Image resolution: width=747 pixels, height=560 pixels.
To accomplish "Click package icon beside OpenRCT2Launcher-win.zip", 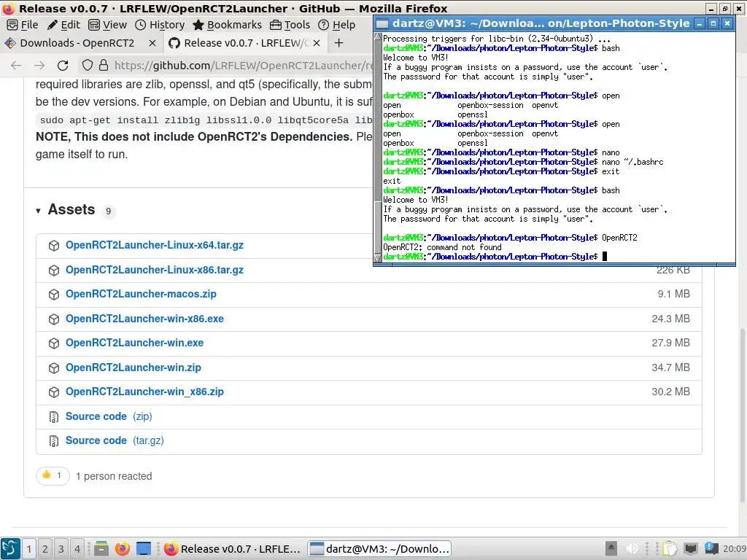I will (54, 368).
